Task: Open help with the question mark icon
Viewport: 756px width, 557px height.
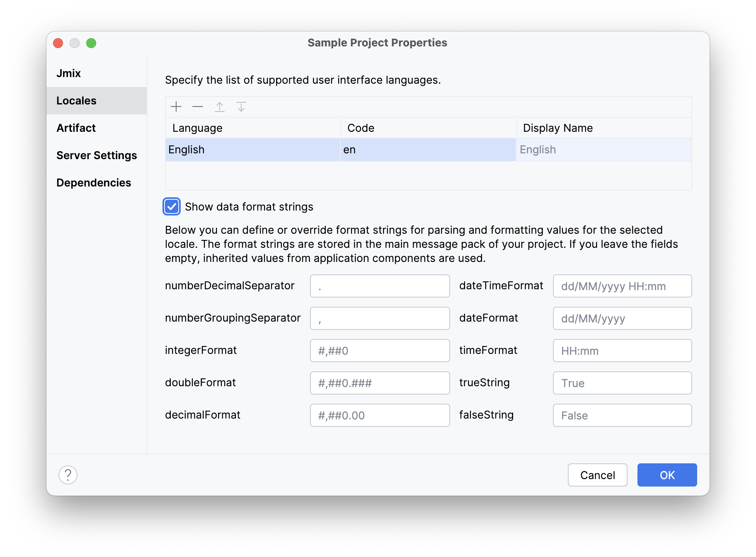Action: [68, 475]
